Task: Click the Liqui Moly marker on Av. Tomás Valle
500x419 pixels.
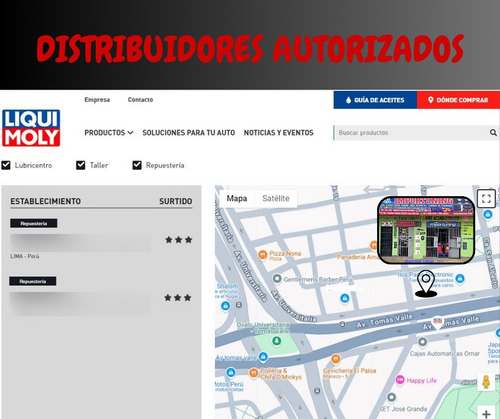Action: click(437, 322)
